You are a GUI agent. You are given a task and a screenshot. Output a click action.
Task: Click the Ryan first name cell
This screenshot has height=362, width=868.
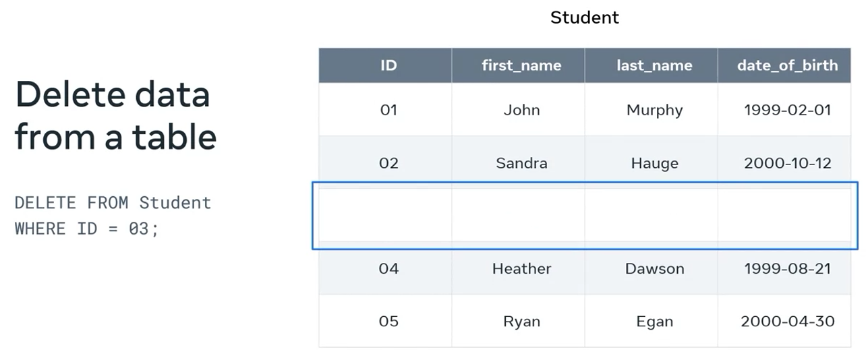coord(521,322)
